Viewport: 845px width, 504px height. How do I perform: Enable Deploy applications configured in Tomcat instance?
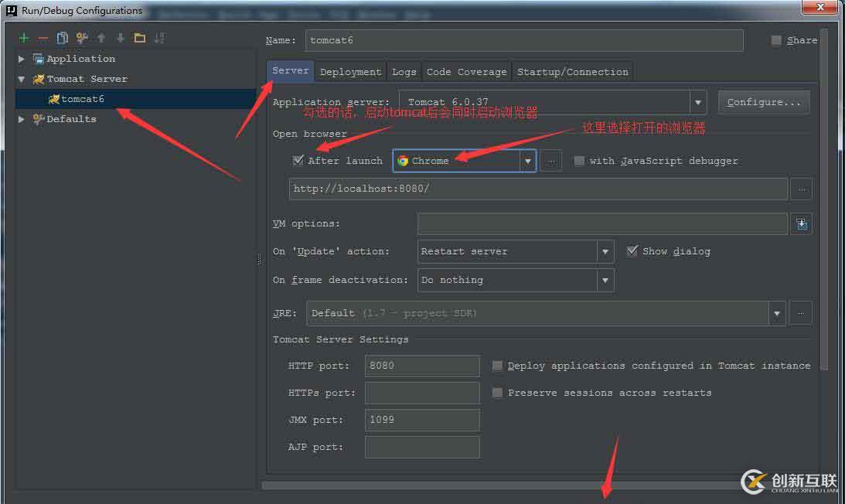[x=497, y=366]
